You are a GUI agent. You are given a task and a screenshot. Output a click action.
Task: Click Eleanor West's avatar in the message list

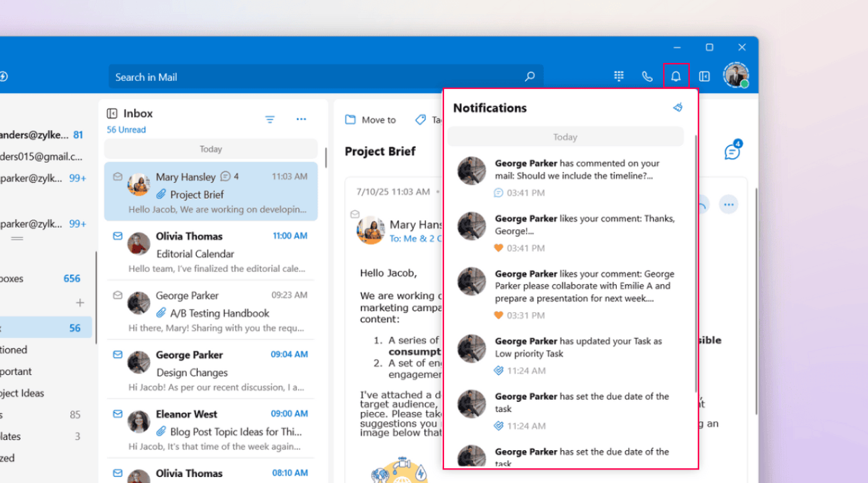(x=139, y=421)
